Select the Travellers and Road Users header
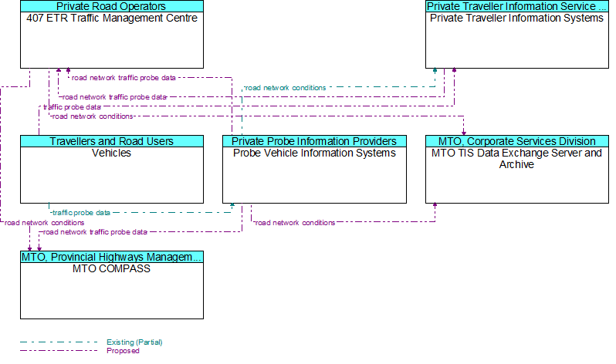Viewport: 616px width, 364px height. tap(112, 141)
